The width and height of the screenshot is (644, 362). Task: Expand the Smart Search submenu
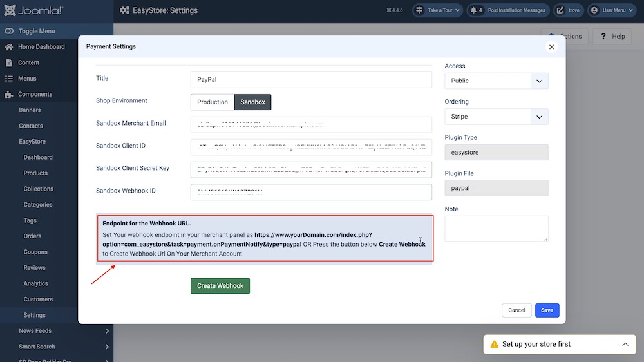coord(107,347)
